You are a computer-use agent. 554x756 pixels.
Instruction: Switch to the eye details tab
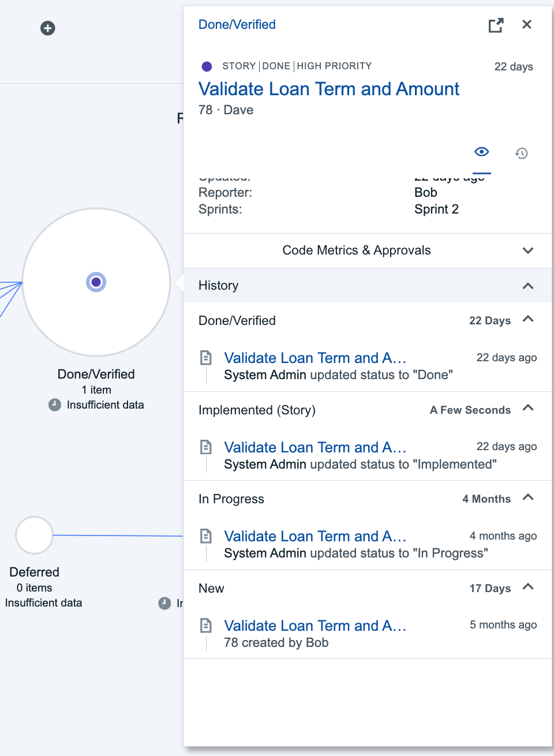click(482, 152)
